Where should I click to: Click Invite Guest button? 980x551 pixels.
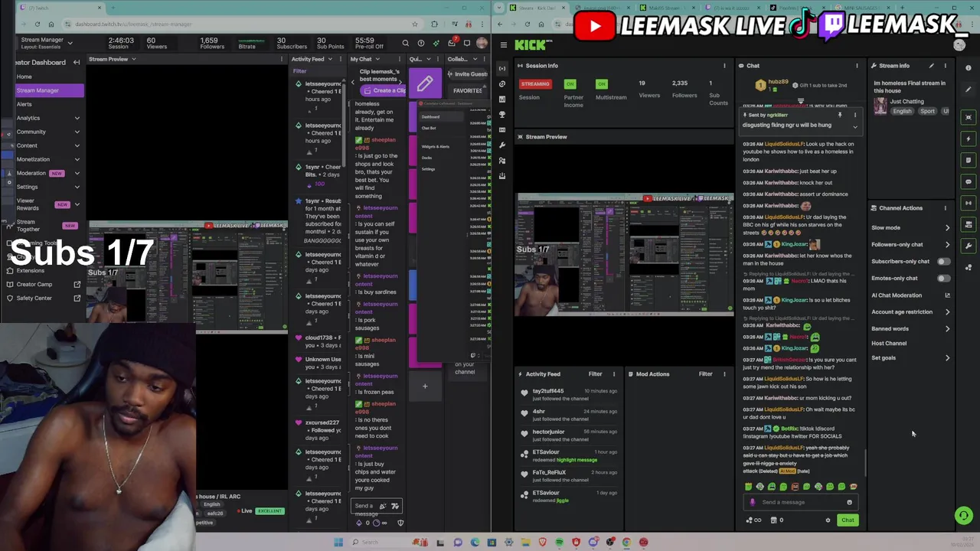(x=467, y=74)
